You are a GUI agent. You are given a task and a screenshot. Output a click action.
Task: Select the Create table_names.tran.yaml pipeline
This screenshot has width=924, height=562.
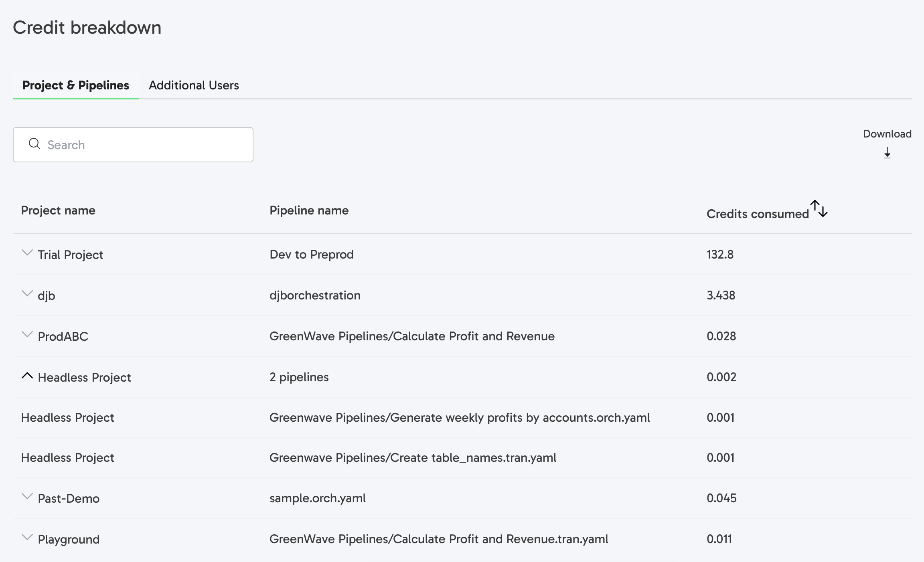[413, 458]
